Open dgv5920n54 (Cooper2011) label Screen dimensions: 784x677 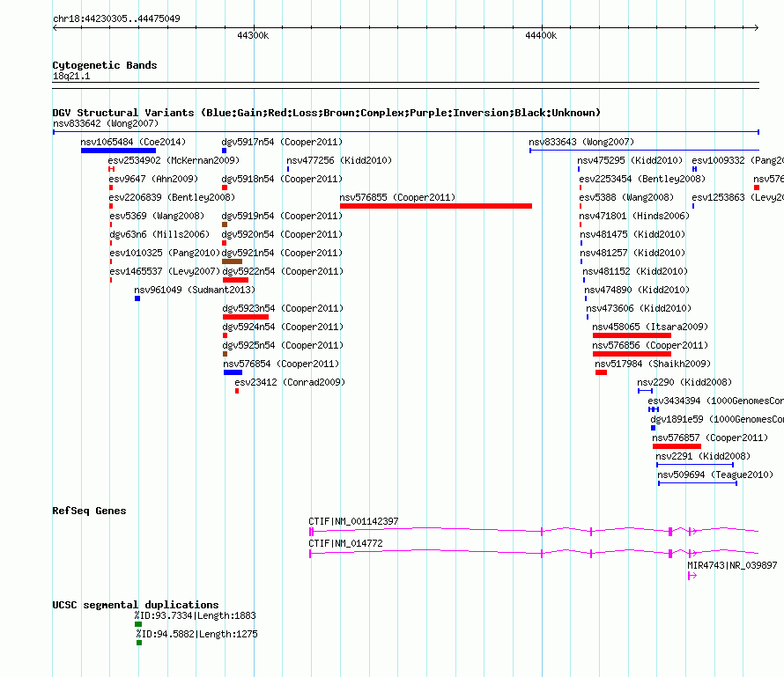coord(282,234)
